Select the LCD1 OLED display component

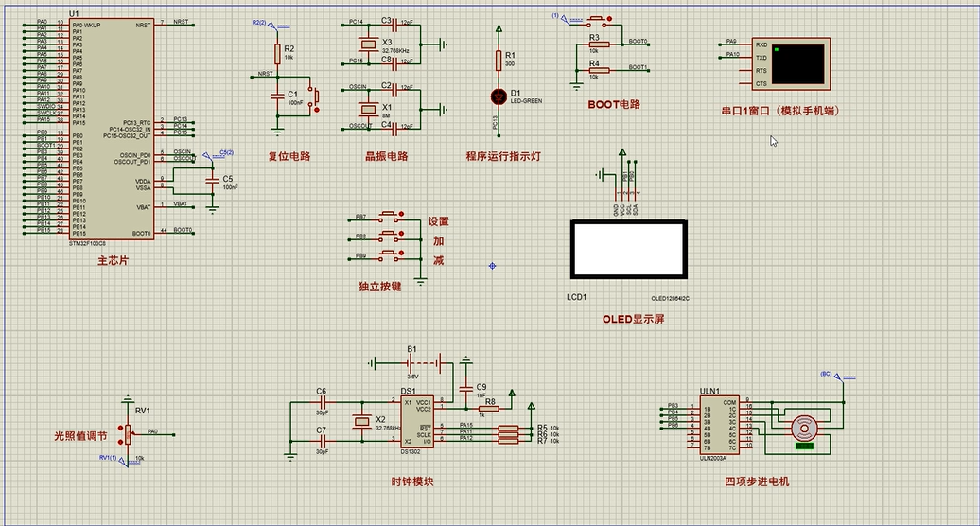coord(629,249)
